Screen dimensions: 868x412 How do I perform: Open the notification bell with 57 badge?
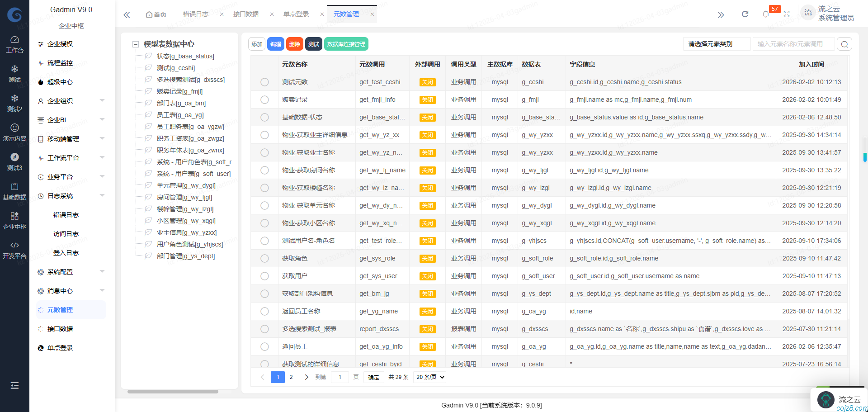click(766, 14)
